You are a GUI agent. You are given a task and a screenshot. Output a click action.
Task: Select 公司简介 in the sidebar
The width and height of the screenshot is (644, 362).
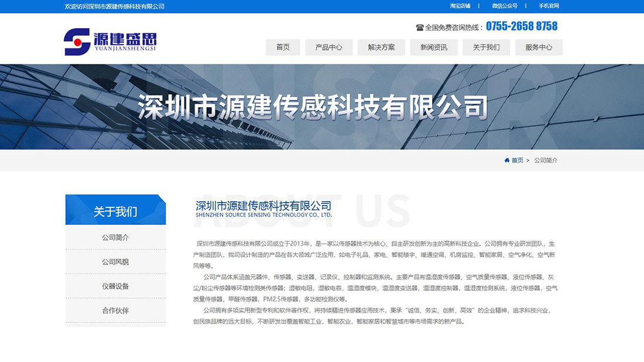pos(115,237)
